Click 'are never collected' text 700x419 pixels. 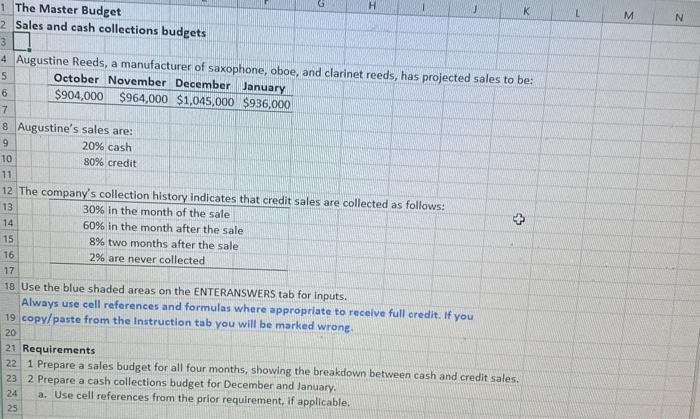tap(156, 260)
